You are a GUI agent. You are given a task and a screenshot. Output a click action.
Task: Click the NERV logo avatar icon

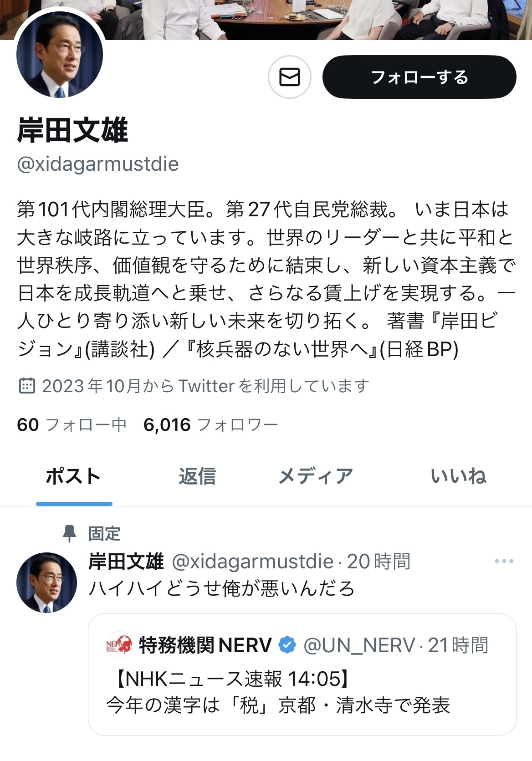coord(119,645)
